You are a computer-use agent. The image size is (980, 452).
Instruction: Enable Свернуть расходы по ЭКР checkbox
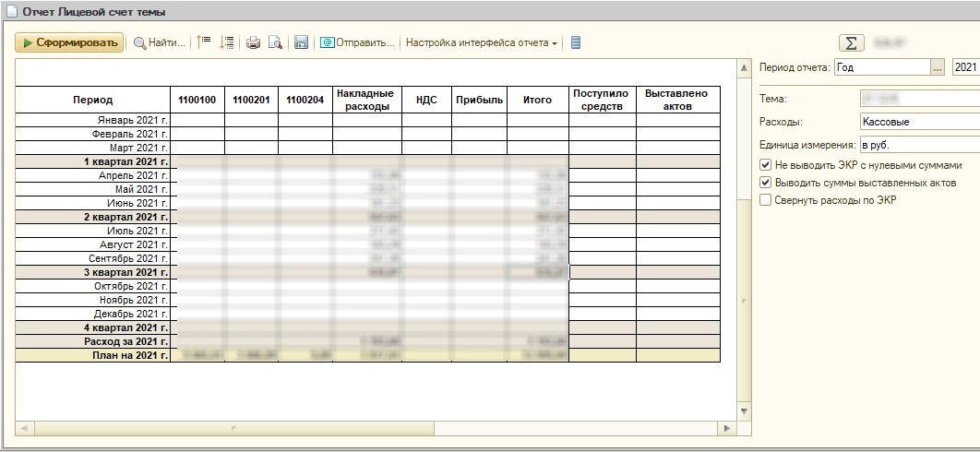click(x=765, y=200)
